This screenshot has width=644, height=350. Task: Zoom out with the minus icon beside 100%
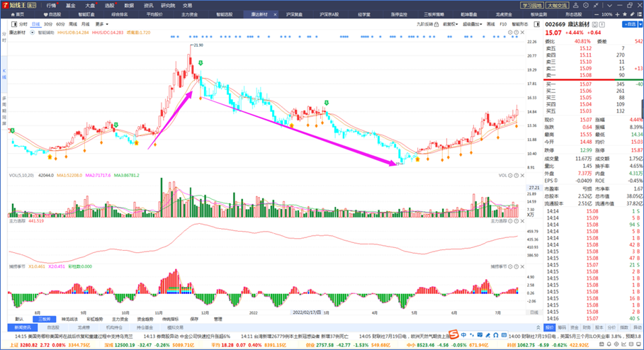[597, 14]
